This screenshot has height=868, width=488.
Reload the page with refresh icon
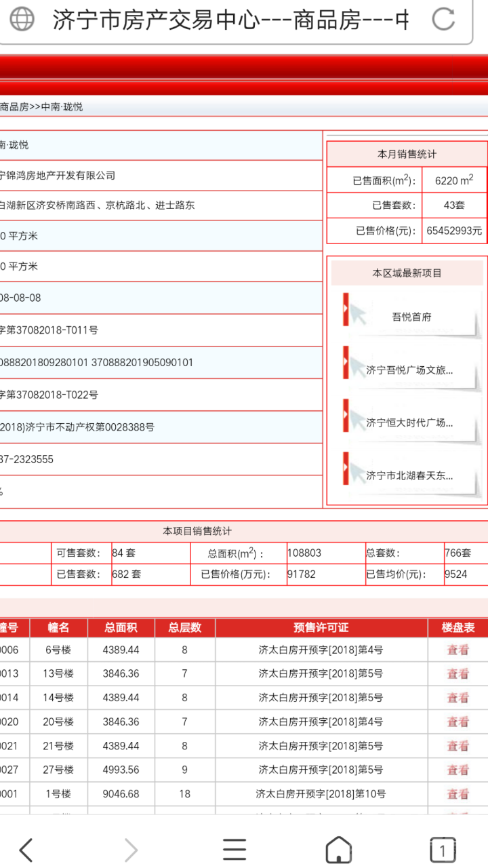[x=443, y=19]
